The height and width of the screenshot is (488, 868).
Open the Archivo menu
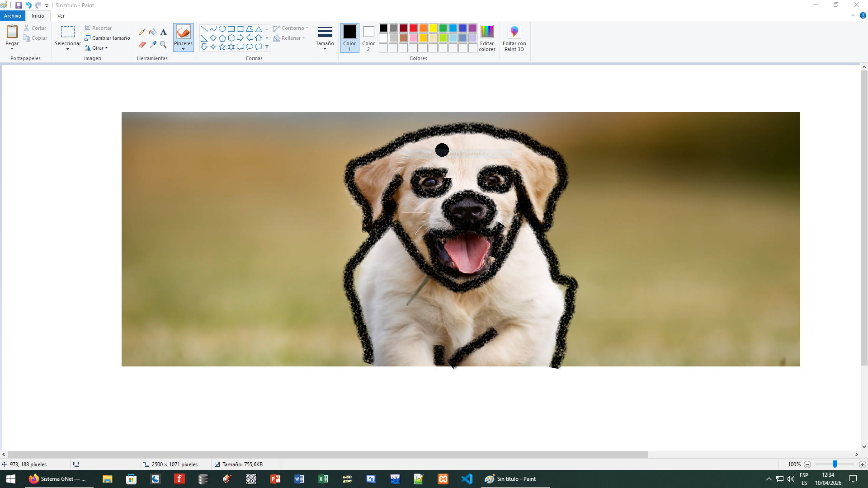pyautogui.click(x=13, y=16)
